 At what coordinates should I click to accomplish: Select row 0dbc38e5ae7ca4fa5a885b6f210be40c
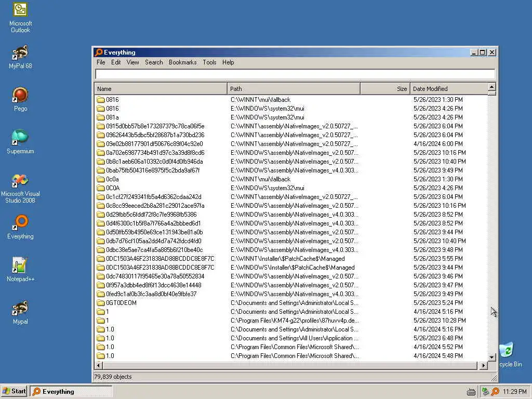pyautogui.click(x=291, y=250)
